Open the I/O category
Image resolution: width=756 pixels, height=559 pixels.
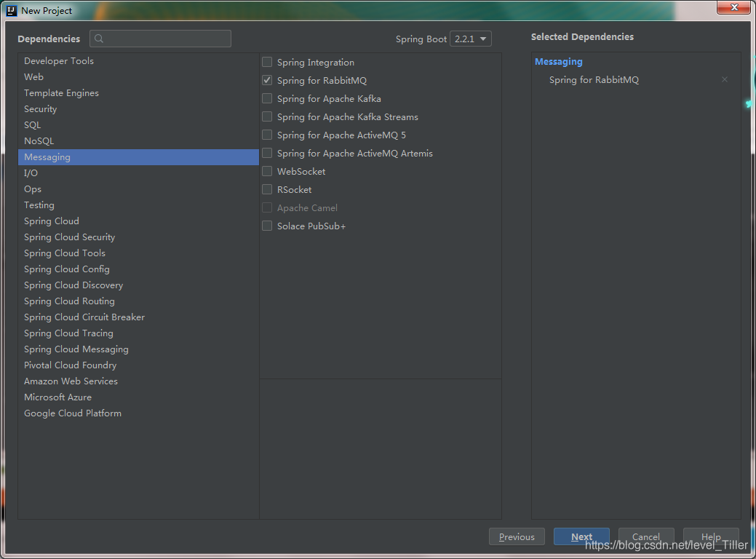click(x=138, y=173)
